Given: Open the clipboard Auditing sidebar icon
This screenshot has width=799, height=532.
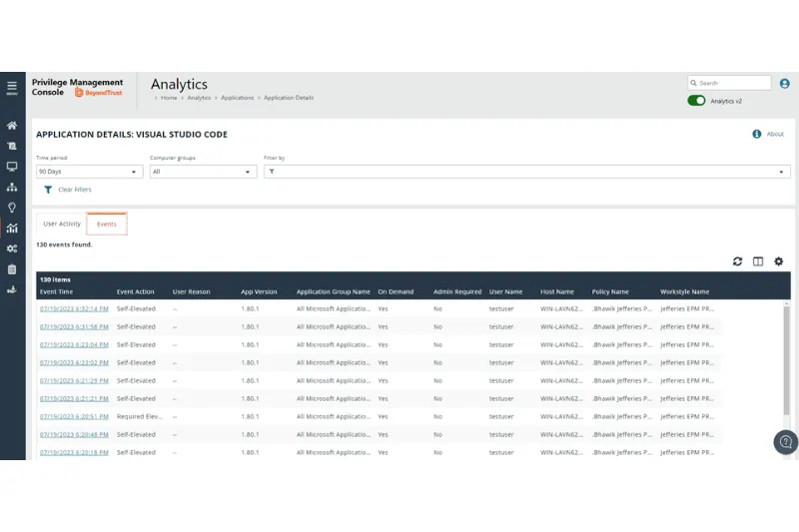Looking at the screenshot, I should pyautogui.click(x=12, y=269).
